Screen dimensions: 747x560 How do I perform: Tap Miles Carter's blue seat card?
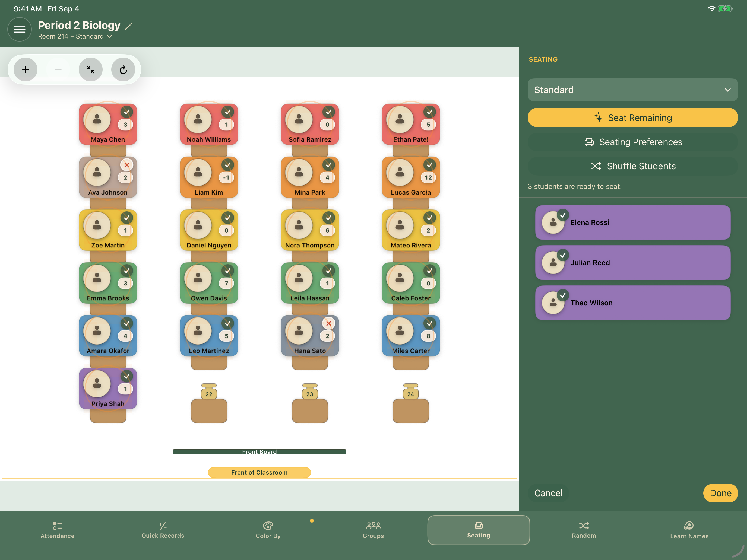(x=411, y=336)
